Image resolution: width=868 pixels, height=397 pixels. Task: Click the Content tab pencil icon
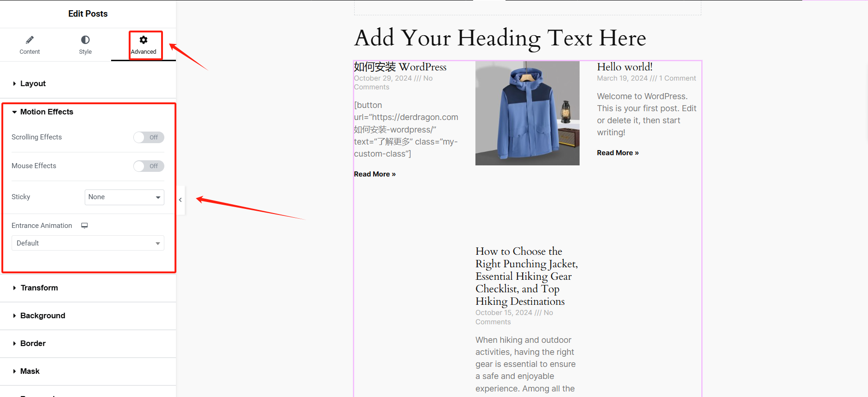[30, 40]
